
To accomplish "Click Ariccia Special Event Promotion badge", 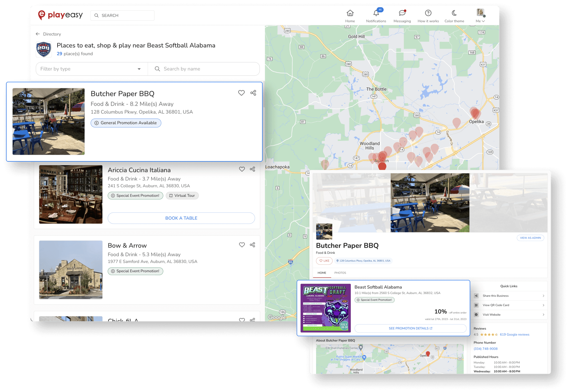I will (135, 195).
